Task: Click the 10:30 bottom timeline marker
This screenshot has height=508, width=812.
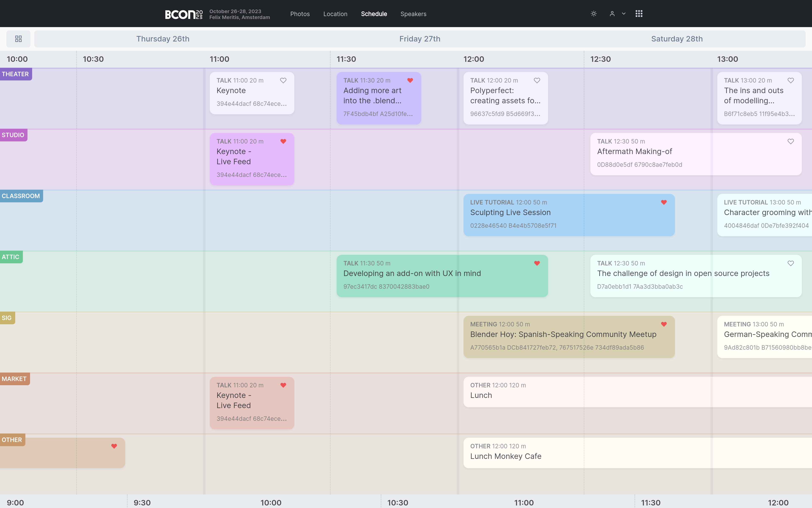Action: point(398,503)
